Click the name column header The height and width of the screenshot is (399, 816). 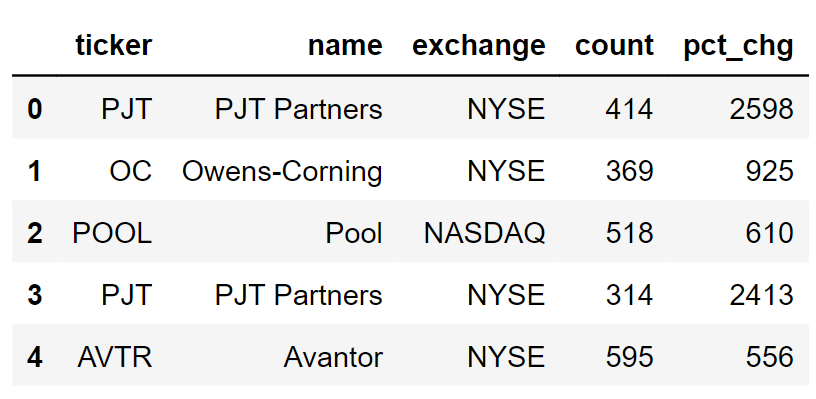[x=345, y=45]
